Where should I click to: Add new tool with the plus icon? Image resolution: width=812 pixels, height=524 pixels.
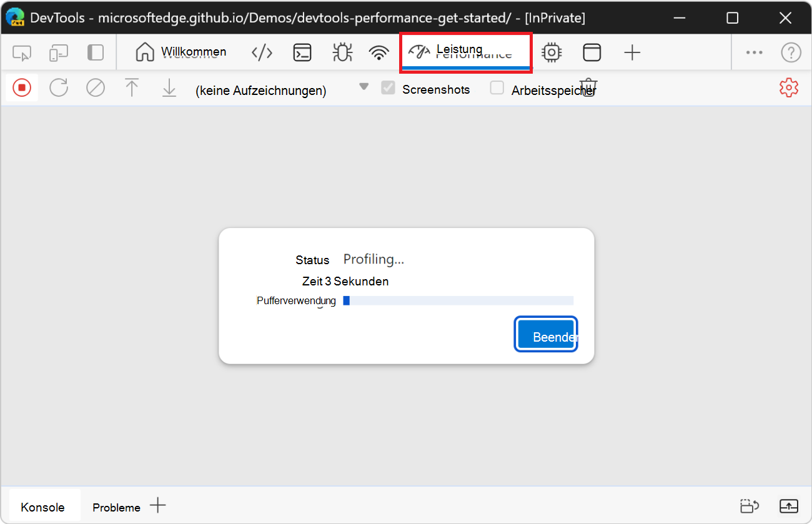[632, 52]
